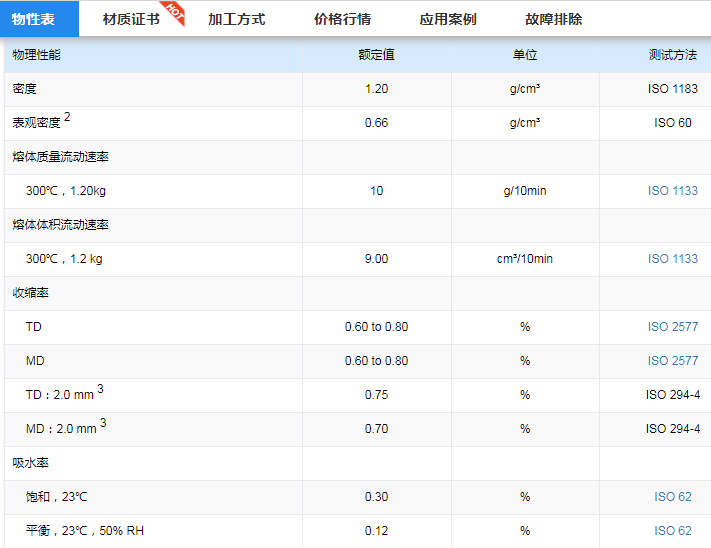The image size is (711, 548).
Task: Click footnote 2 next to 表观密度
Action: coord(67,118)
